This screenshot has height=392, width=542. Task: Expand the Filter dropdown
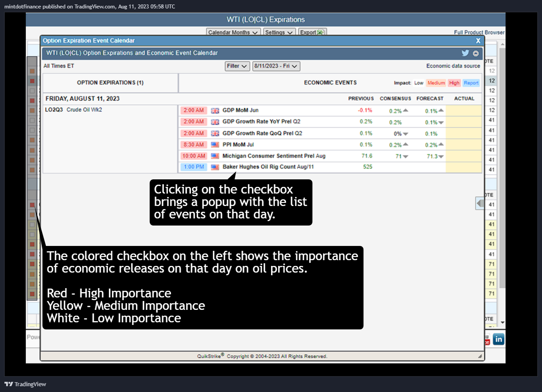(238, 66)
